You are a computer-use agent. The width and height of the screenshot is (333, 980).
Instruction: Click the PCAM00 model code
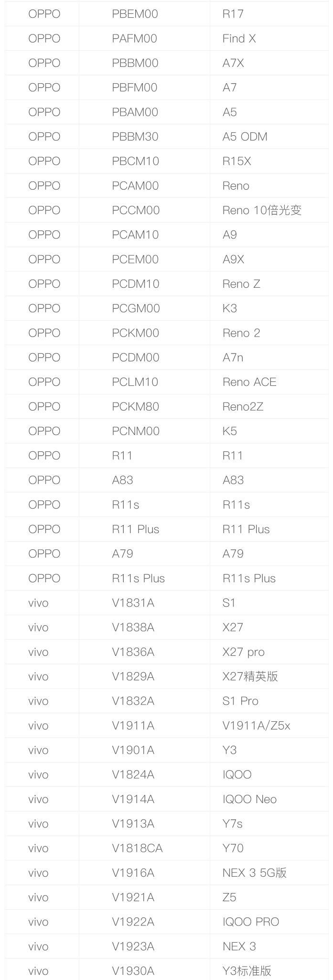tap(135, 186)
